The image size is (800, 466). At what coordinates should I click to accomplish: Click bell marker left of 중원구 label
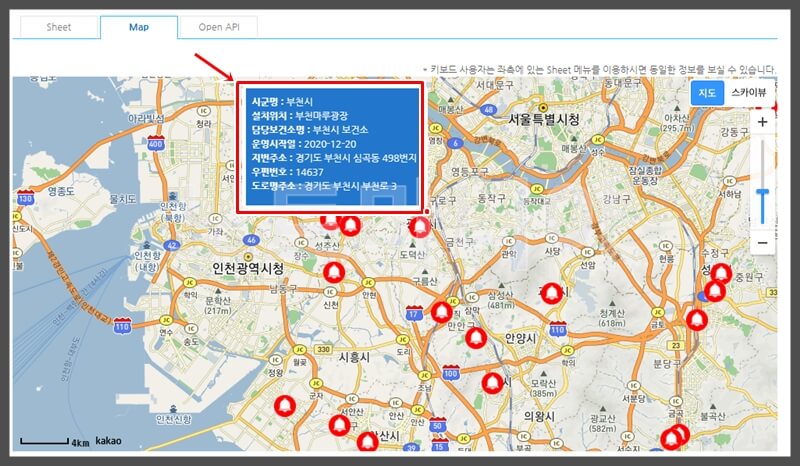pyautogui.click(x=715, y=291)
